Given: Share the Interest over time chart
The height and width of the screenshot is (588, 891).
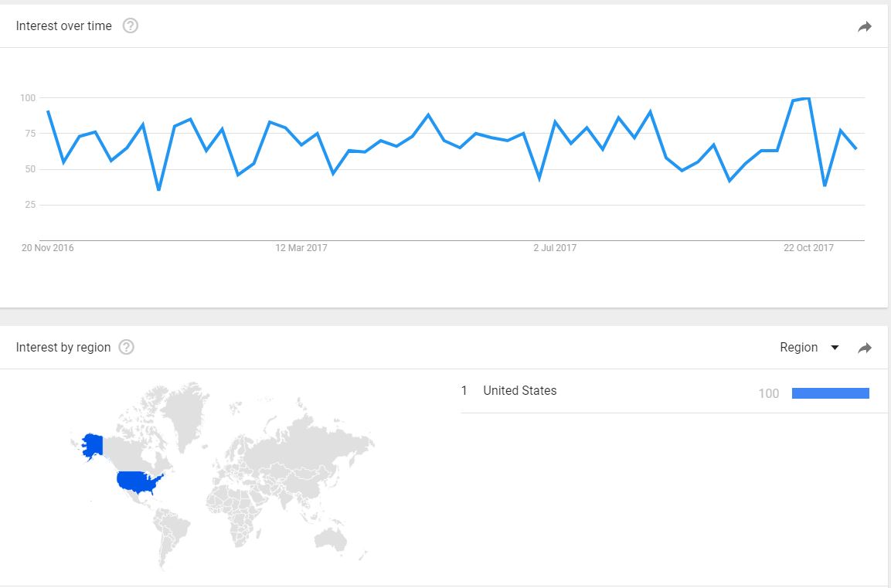Looking at the screenshot, I should (x=864, y=27).
